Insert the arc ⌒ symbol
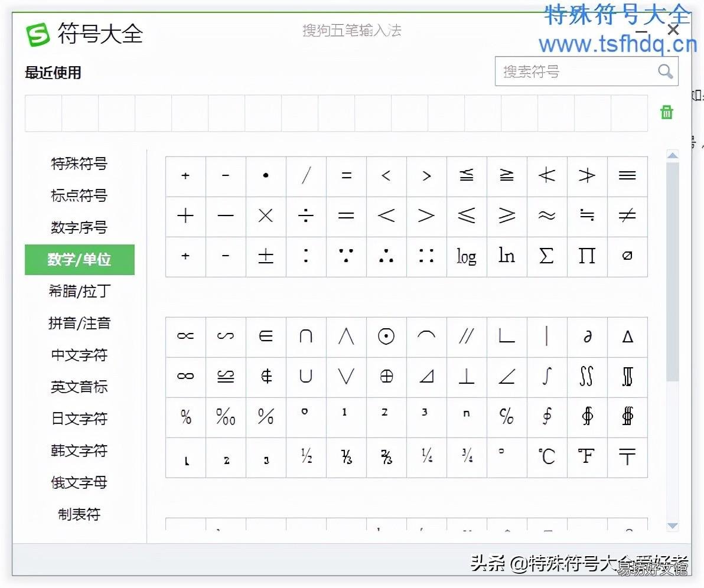The image size is (704, 588). tap(426, 336)
